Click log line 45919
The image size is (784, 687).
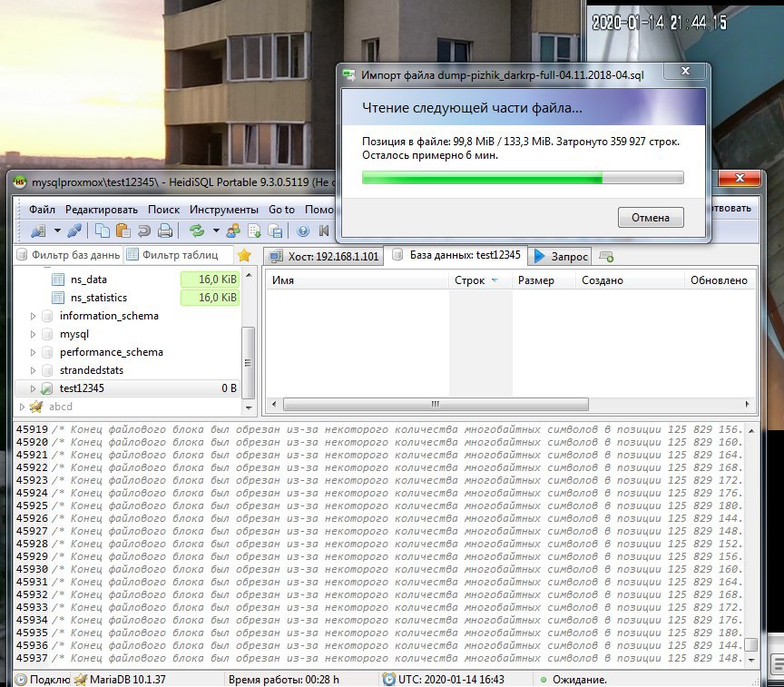[x=379, y=429]
